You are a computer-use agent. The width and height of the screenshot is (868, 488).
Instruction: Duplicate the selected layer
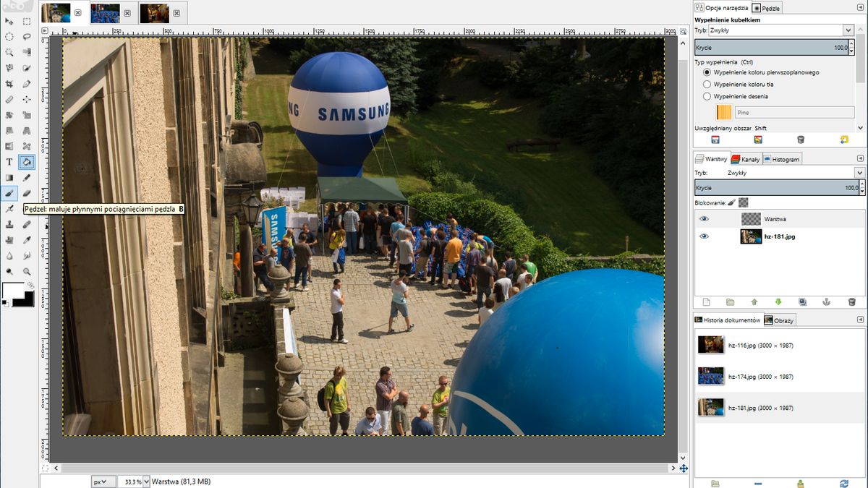(x=802, y=301)
